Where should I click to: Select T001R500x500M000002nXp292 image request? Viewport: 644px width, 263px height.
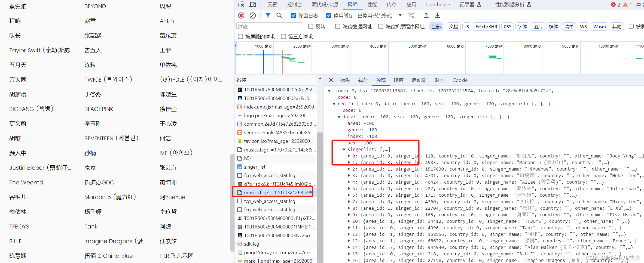pyautogui.click(x=276, y=90)
